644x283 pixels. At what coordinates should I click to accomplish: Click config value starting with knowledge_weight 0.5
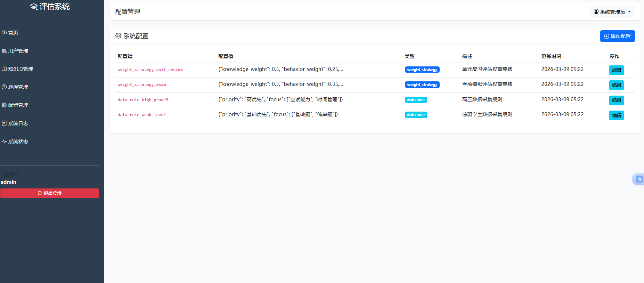(x=280, y=69)
